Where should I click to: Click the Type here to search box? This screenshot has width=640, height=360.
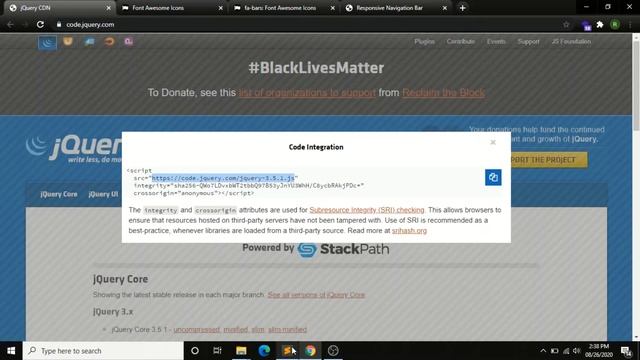click(x=103, y=351)
